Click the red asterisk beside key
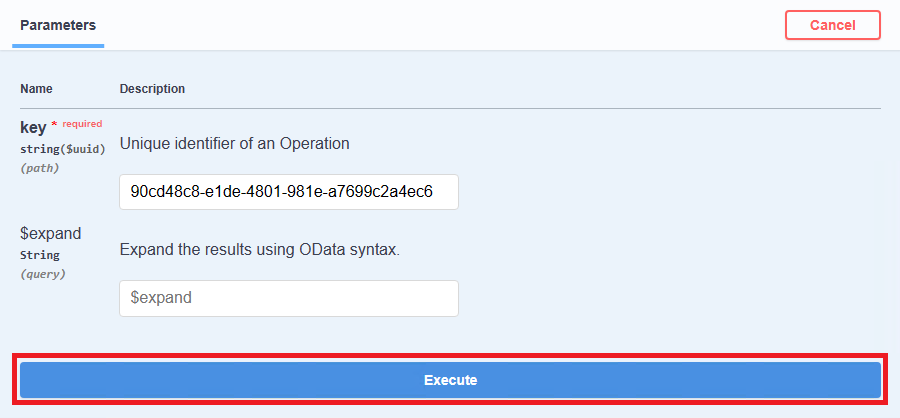This screenshot has width=900, height=418. point(54,126)
